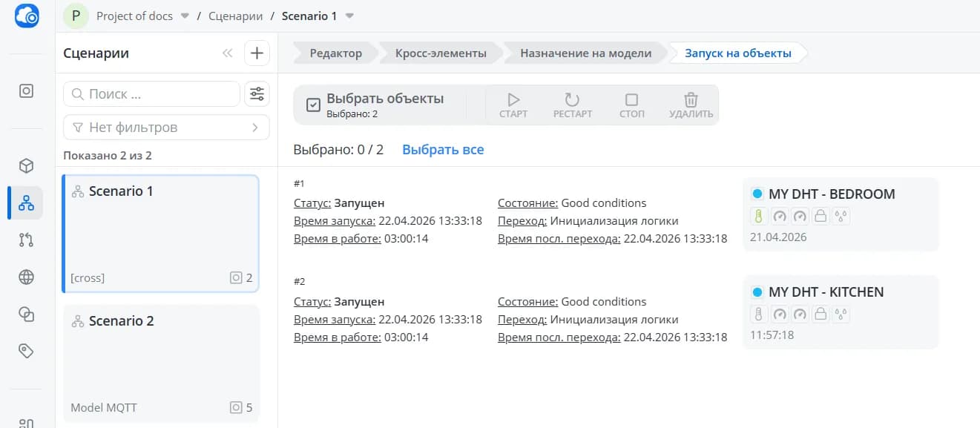Image resolution: width=980 pixels, height=428 pixels.
Task: Add a new scenario with plus icon
Action: [257, 53]
